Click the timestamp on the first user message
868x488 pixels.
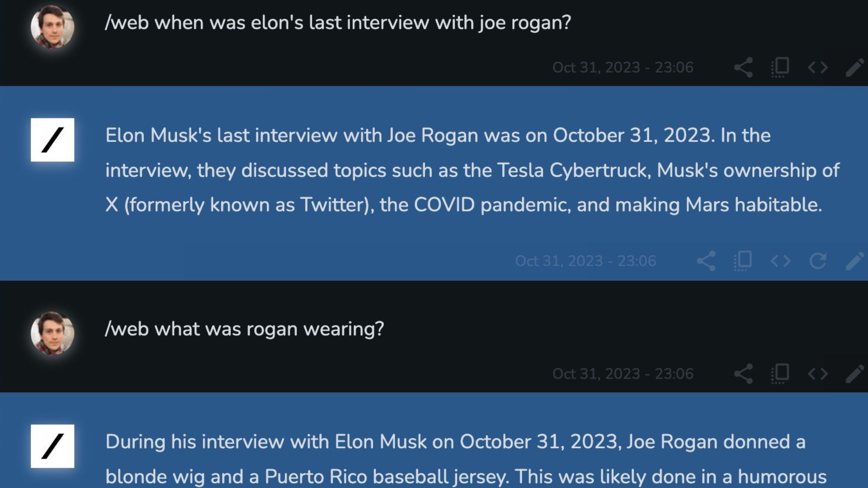coord(623,68)
